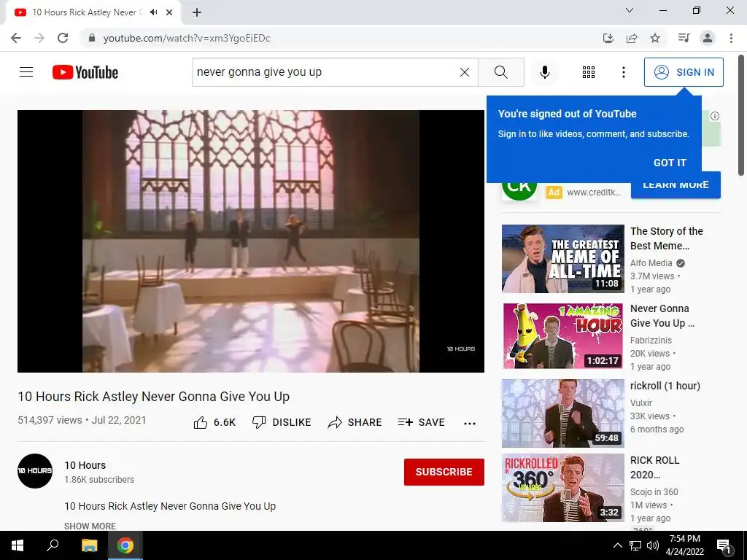Open rickroll (1 hour) thumbnail
The height and width of the screenshot is (560, 747).
click(x=563, y=413)
